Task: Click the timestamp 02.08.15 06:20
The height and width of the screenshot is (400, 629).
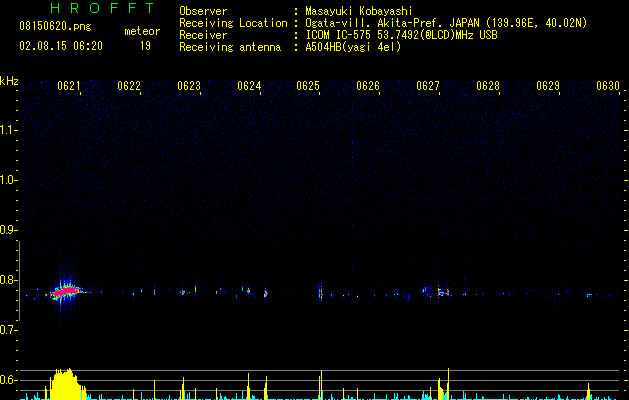Action: click(61, 46)
